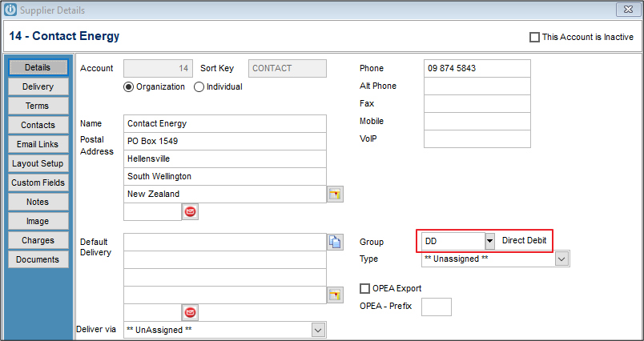Click the Direct Debit group description text
The width and height of the screenshot is (644, 341).
click(524, 240)
